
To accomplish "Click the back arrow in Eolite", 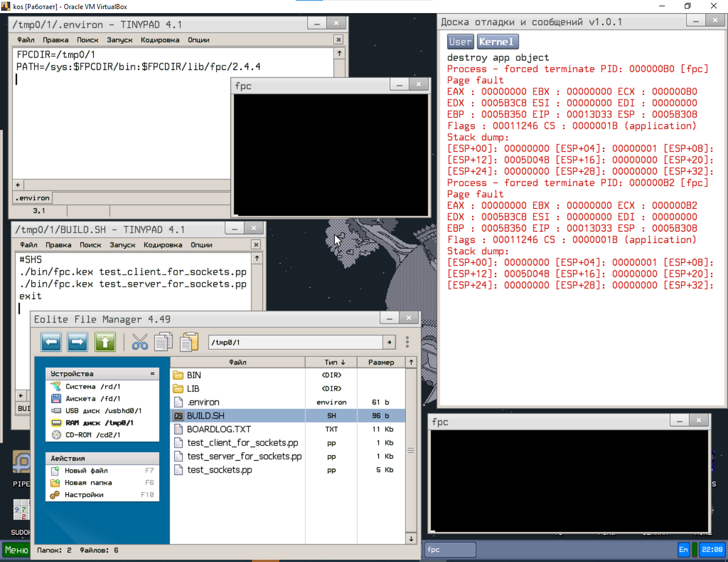I will (51, 342).
